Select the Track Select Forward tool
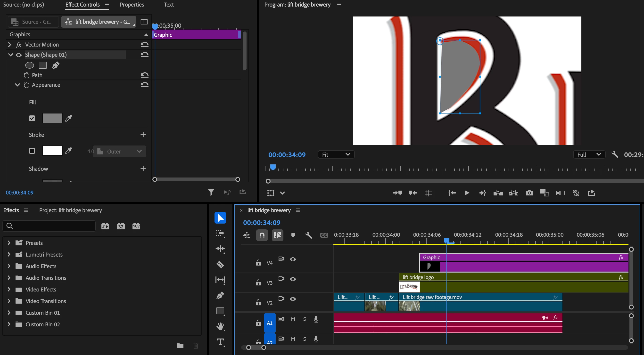The height and width of the screenshot is (355, 644). point(220,233)
